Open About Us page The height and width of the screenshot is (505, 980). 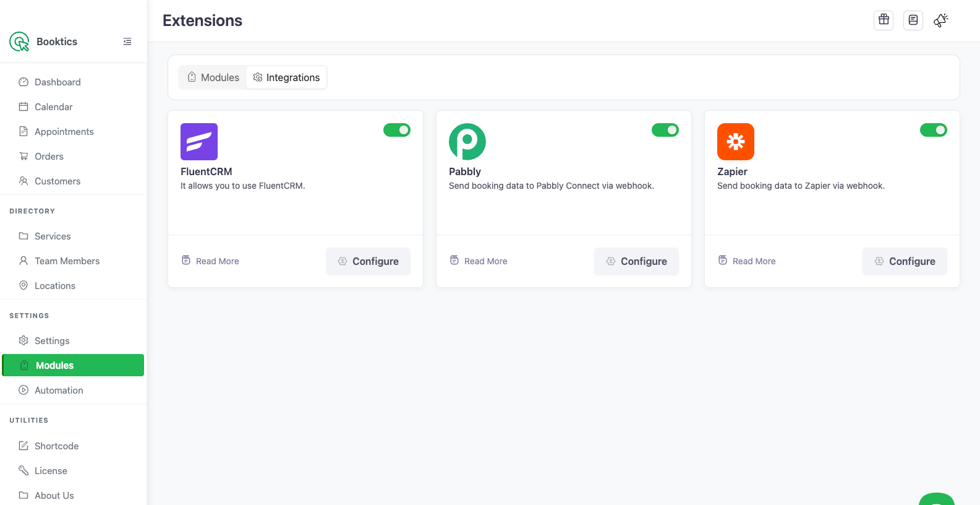coord(73,495)
